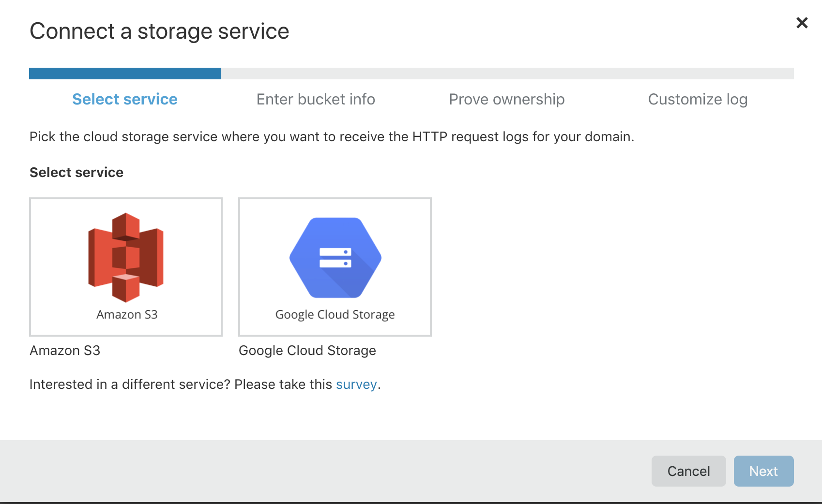
Task: Click the Cancel button
Action: [x=688, y=471]
